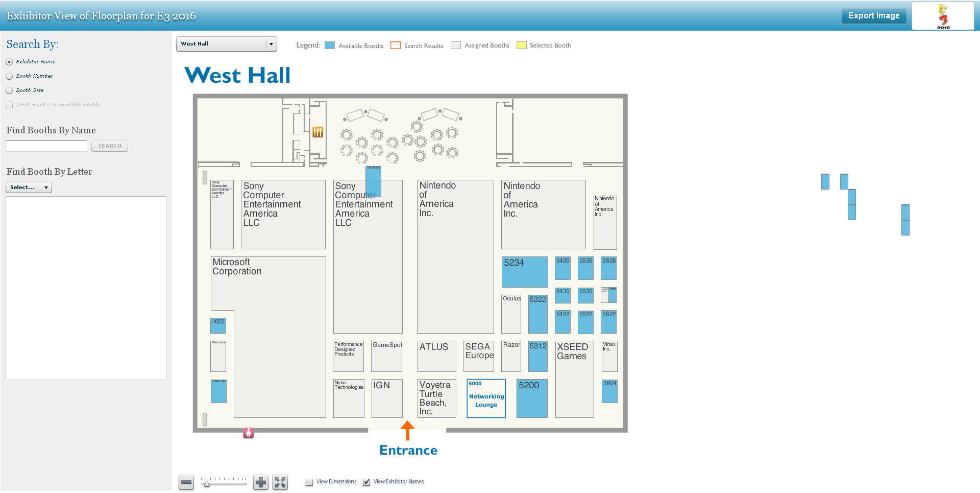
Task: Open the 5000 Networking Lounge booth
Action: click(x=486, y=398)
